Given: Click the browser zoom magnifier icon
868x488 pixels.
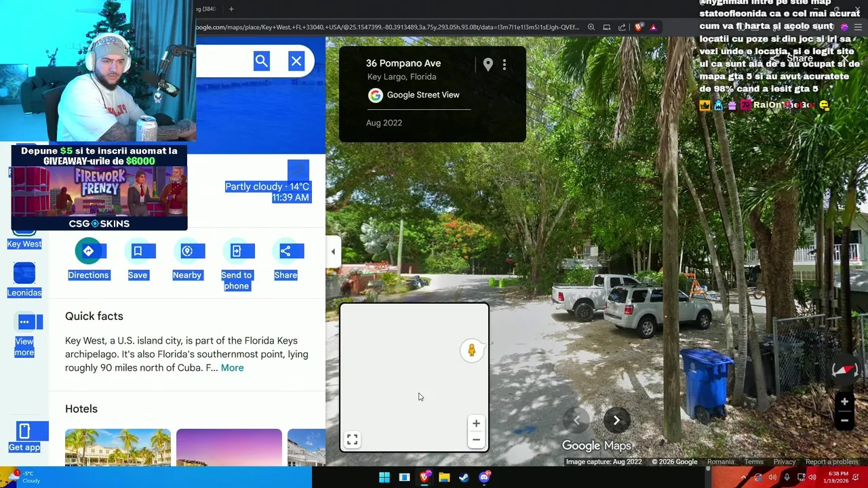Looking at the screenshot, I should pos(591,27).
